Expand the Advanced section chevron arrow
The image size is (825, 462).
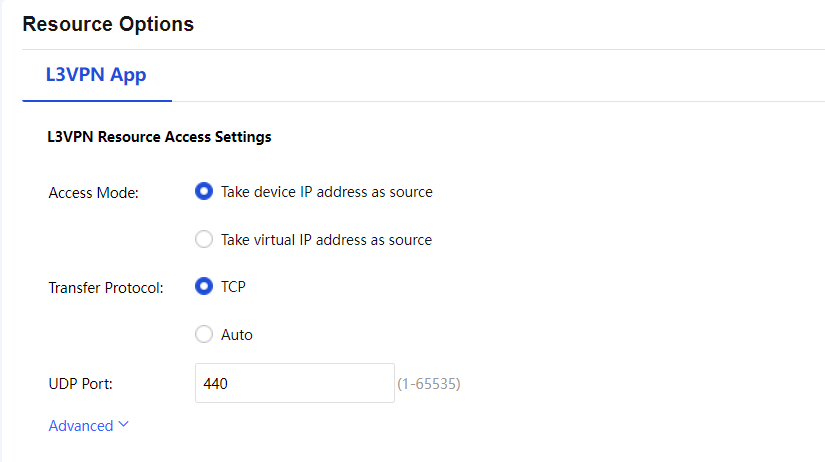point(124,424)
